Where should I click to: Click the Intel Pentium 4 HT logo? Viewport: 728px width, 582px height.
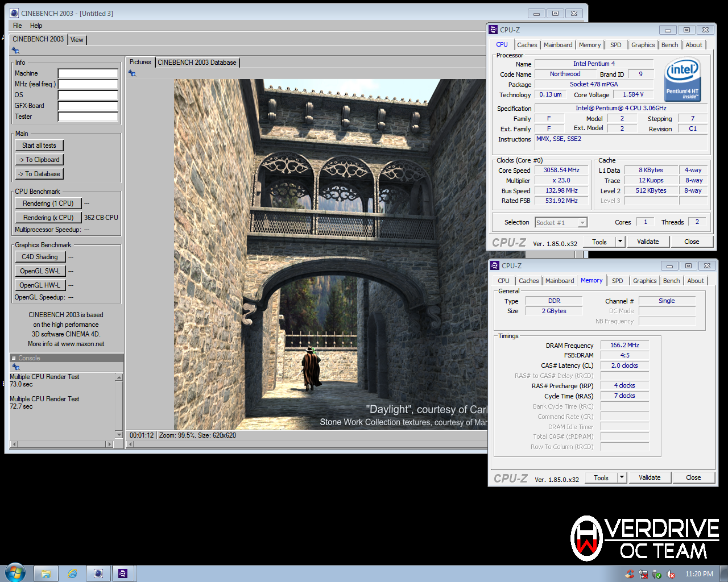[682, 80]
